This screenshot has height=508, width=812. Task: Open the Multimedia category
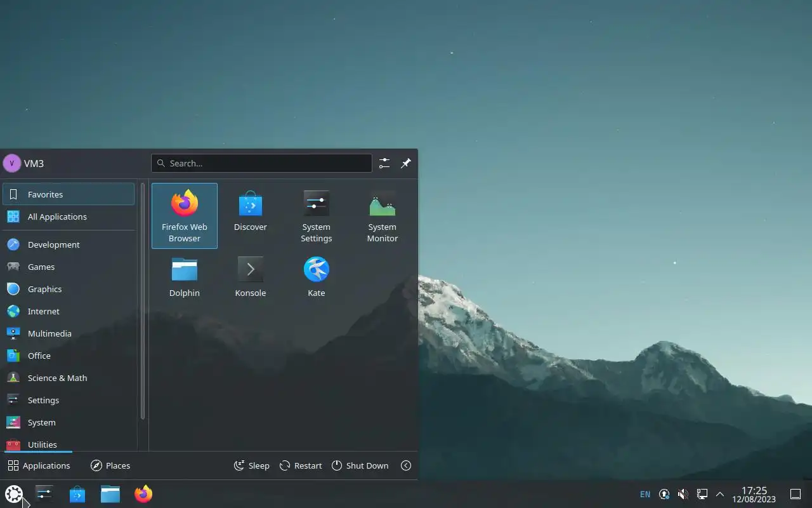point(69,333)
